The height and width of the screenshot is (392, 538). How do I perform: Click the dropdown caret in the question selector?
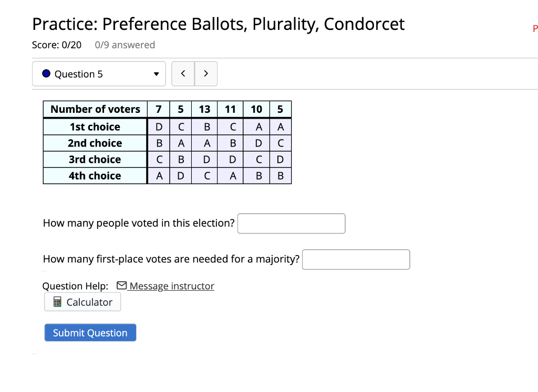click(155, 74)
